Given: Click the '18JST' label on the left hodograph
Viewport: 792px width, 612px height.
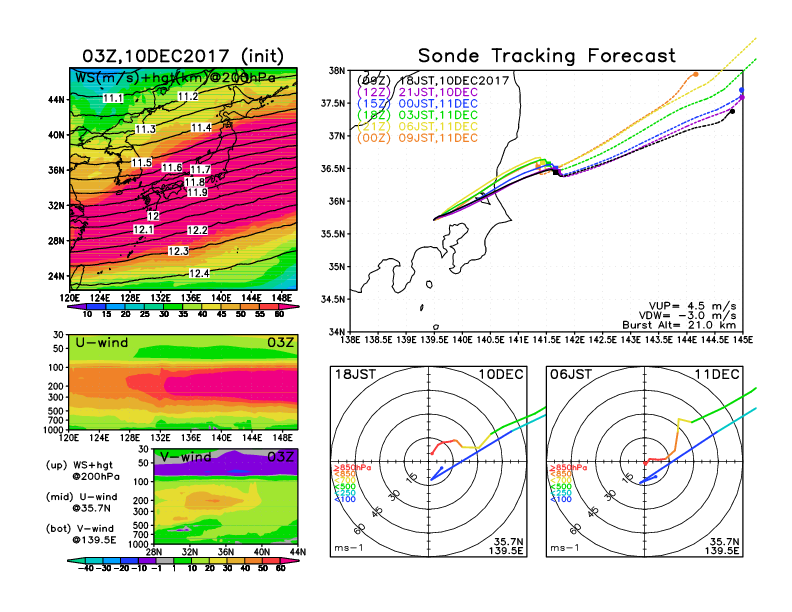Looking at the screenshot, I should tap(355, 374).
